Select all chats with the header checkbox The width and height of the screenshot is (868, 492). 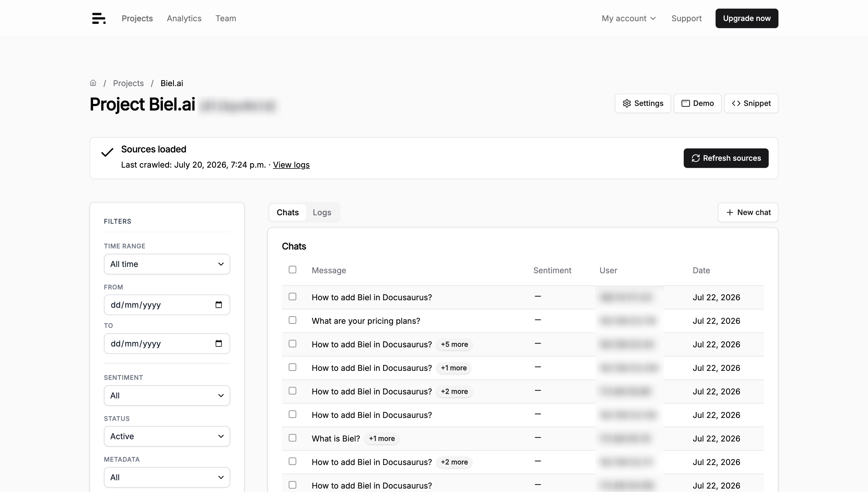(292, 270)
